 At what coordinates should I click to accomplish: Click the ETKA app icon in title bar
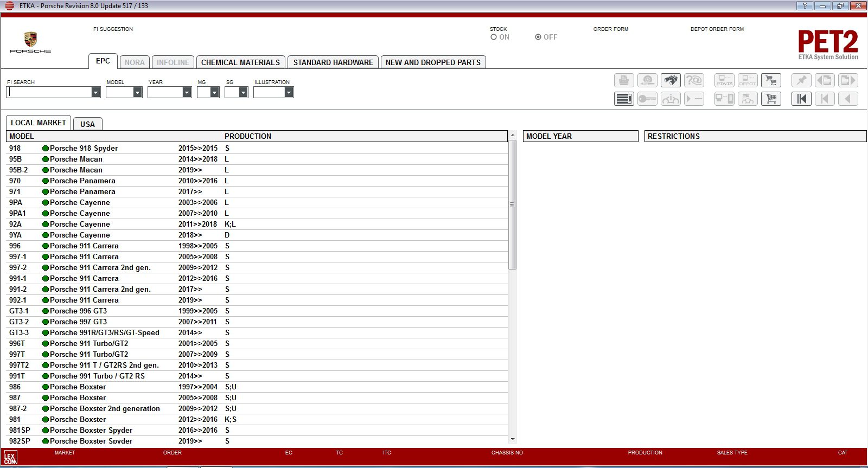pyautogui.click(x=9, y=5)
